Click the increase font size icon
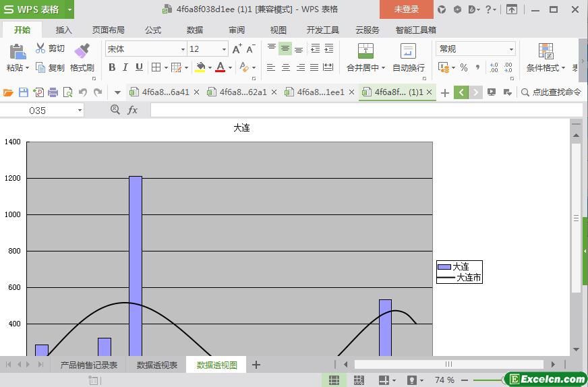This screenshot has height=387, width=588. click(237, 49)
